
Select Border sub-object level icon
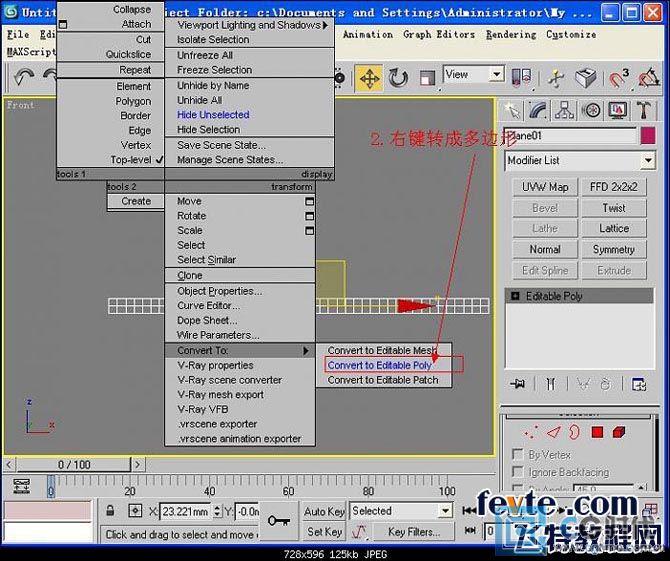(574, 432)
